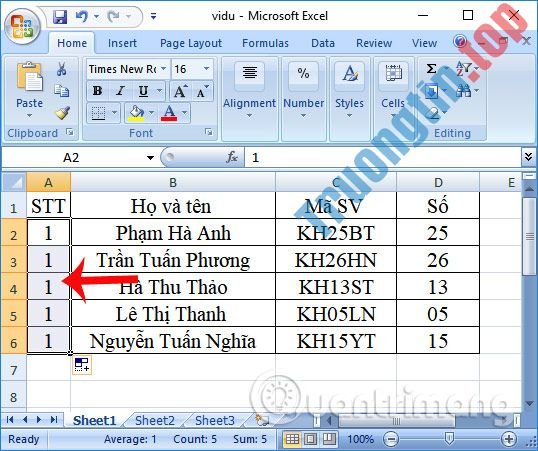
Task: Undo the last action
Action: [x=81, y=16]
